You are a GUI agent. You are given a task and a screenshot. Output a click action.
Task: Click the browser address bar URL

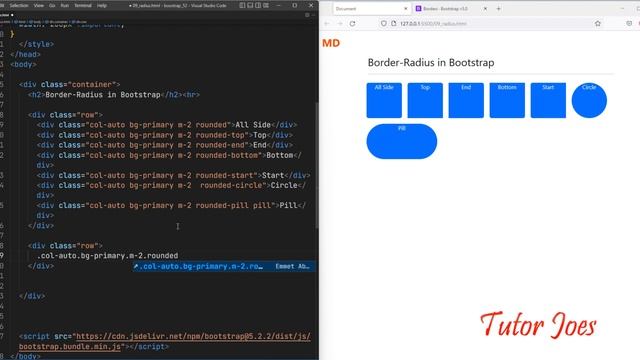coord(433,24)
